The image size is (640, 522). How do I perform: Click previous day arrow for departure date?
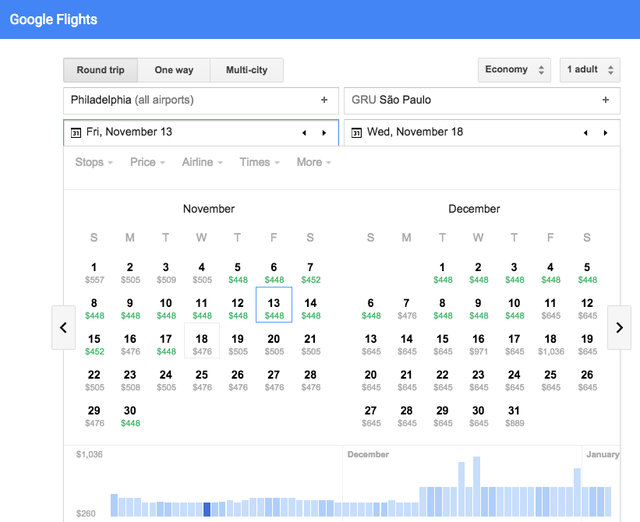click(304, 133)
